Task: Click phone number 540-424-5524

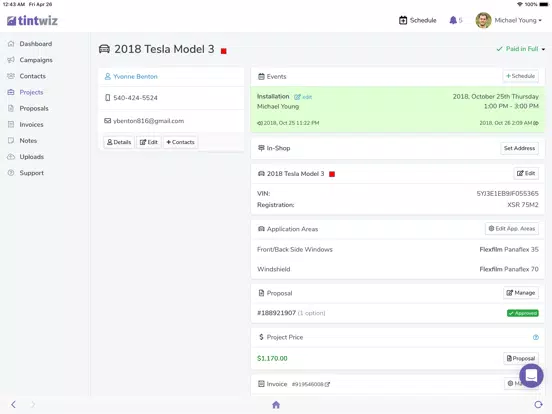Action: (135, 98)
